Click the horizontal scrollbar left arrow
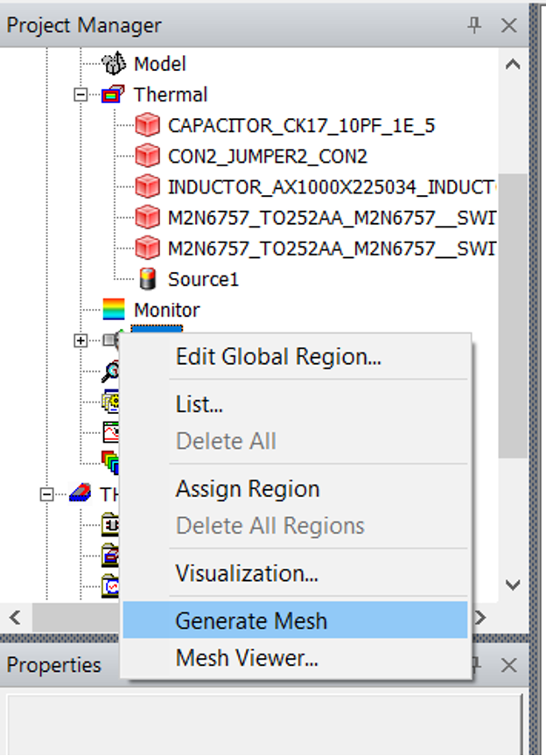Viewport: 546px width, 756px height. [15, 618]
